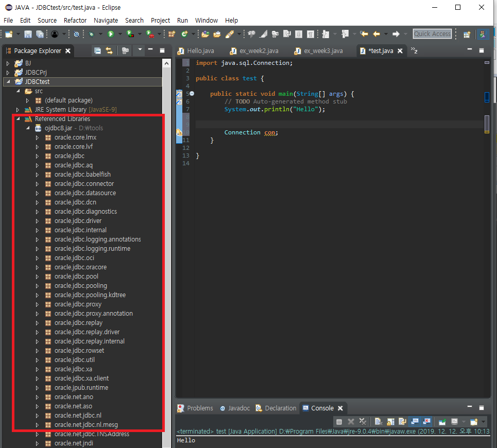Open hidden editors list (»2)
This screenshot has height=448, width=497.
[414, 50]
